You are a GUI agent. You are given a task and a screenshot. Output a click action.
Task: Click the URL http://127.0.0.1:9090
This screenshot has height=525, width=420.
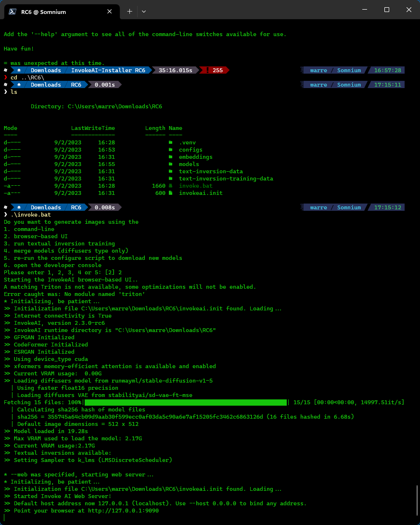pyautogui.click(x=123, y=511)
